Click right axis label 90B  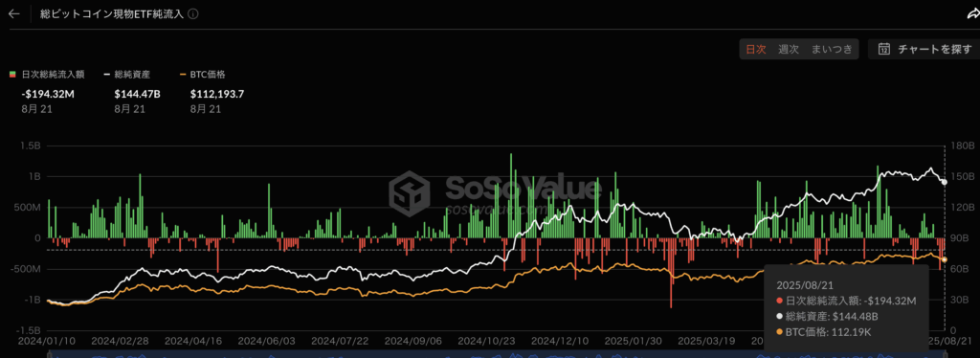point(959,237)
